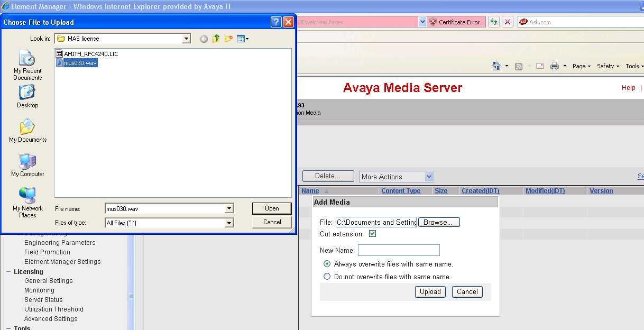This screenshot has height=330, width=644.
Task: Stop loading the browser page
Action: click(x=507, y=22)
